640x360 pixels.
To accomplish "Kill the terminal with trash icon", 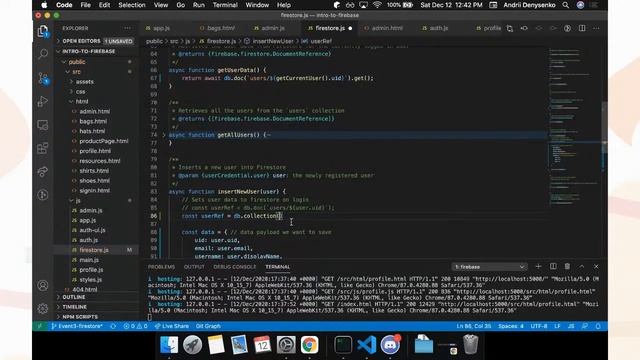I will (567, 266).
